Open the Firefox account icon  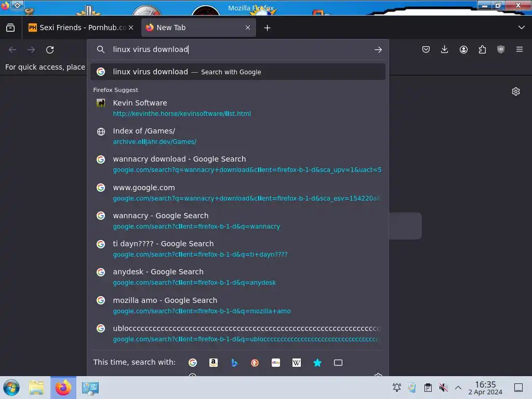(x=463, y=49)
